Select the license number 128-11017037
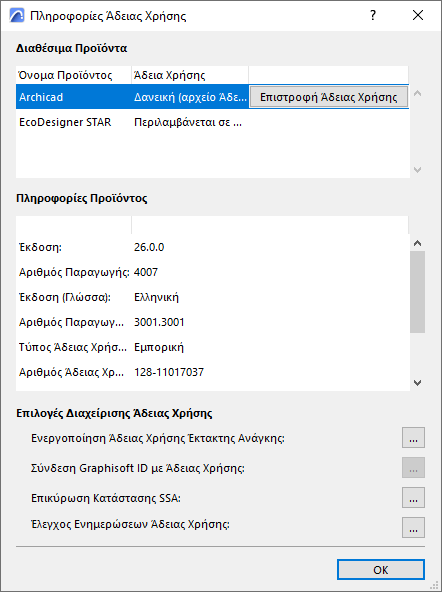The width and height of the screenshot is (442, 592). tap(169, 372)
